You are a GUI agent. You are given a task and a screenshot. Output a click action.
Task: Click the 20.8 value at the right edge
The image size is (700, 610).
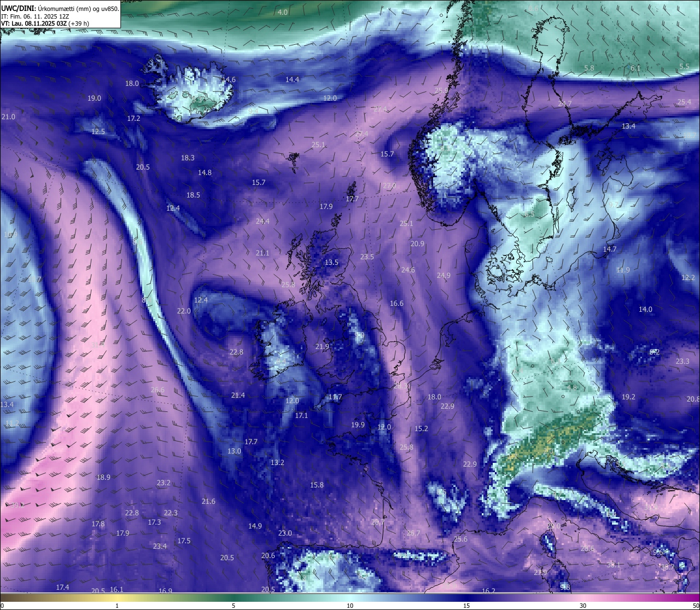pyautogui.click(x=693, y=399)
